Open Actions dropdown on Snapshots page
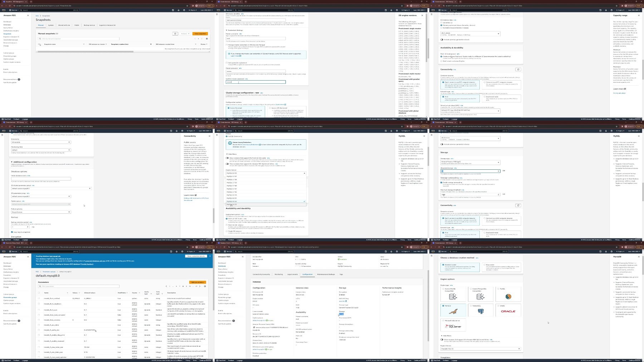This screenshot has width=644, height=362. (185, 34)
